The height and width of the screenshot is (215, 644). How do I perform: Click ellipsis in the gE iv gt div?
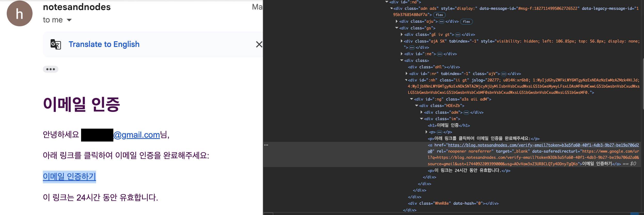point(458,35)
